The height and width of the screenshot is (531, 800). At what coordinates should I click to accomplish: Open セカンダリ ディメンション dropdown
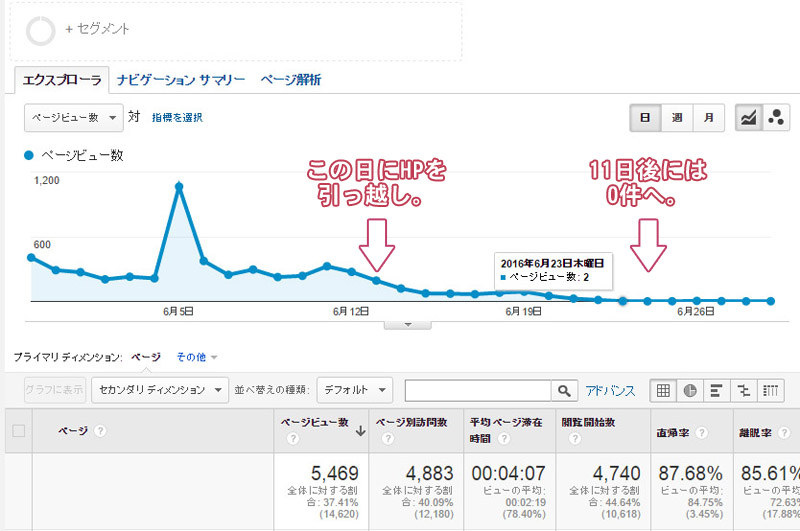(x=160, y=390)
